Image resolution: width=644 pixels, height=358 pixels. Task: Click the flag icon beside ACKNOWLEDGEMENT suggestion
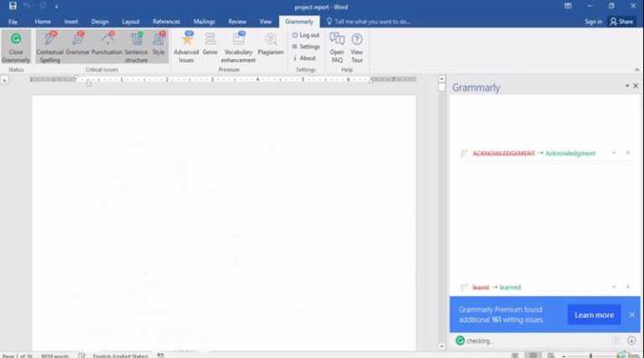464,153
